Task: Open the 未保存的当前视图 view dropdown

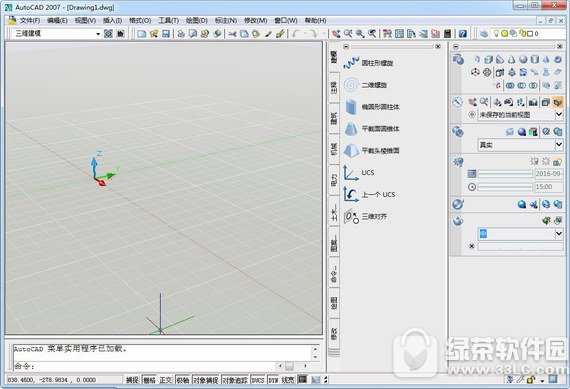Action: pyautogui.click(x=559, y=115)
